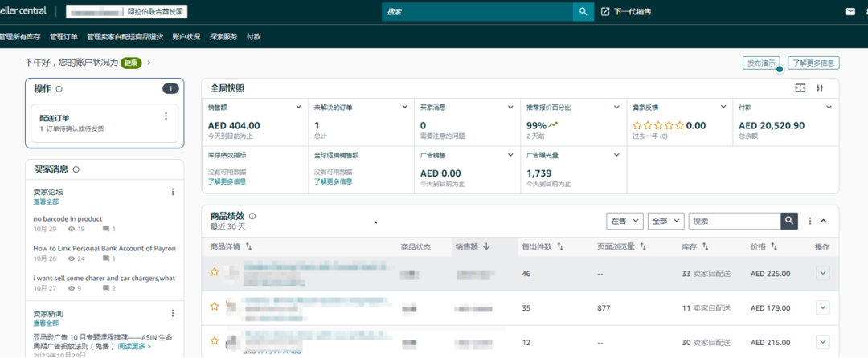Click thumbnail of AED 179.00 product

coord(232,307)
